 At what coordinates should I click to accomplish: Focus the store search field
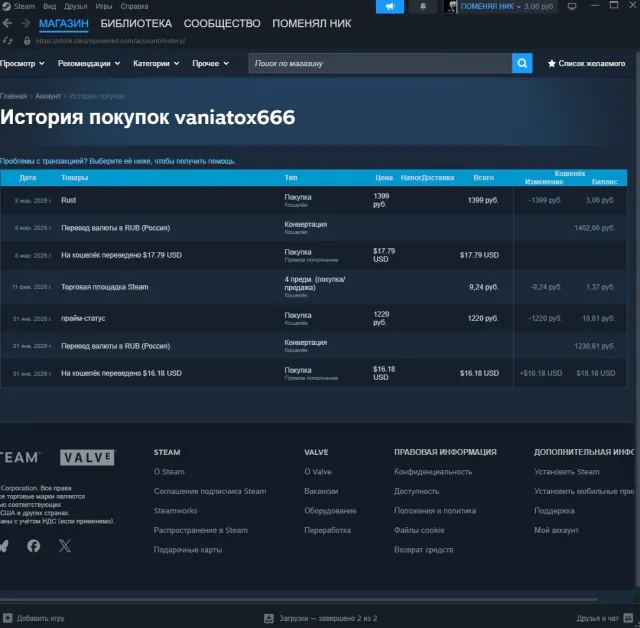point(380,63)
